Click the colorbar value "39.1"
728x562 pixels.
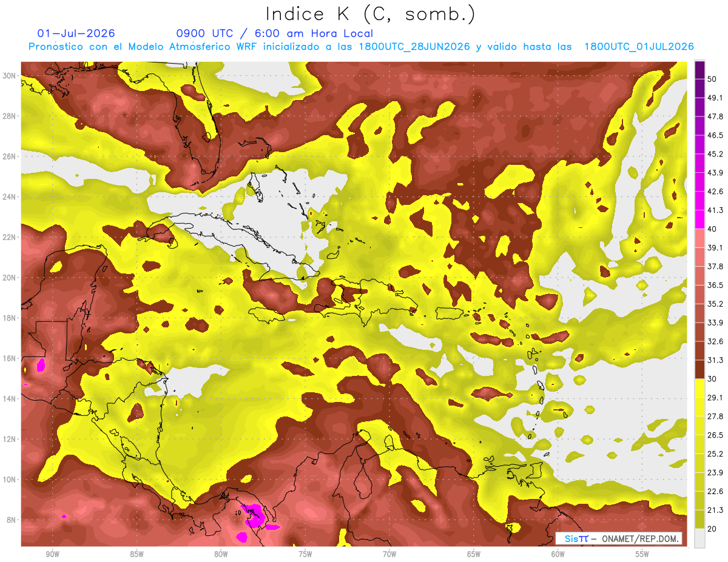point(715,248)
